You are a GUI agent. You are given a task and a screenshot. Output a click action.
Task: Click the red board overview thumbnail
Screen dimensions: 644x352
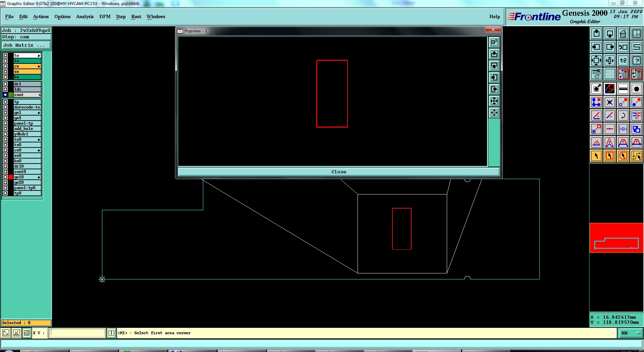616,238
